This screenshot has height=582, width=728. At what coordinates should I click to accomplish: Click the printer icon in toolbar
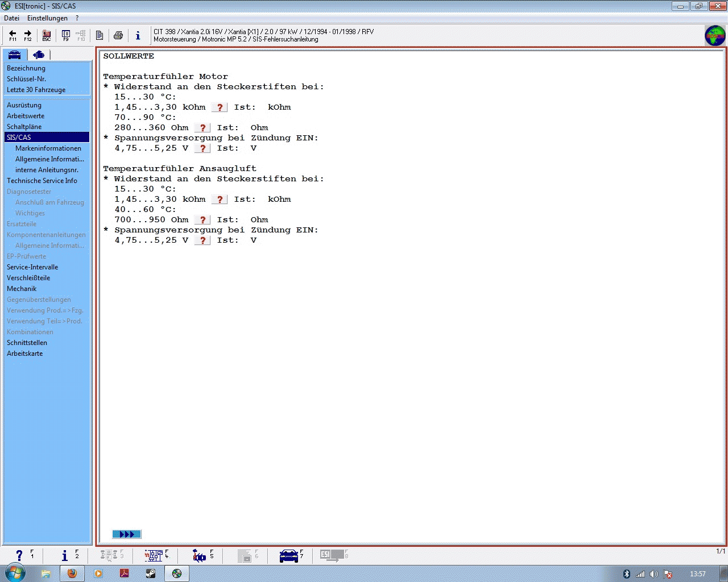(x=118, y=35)
